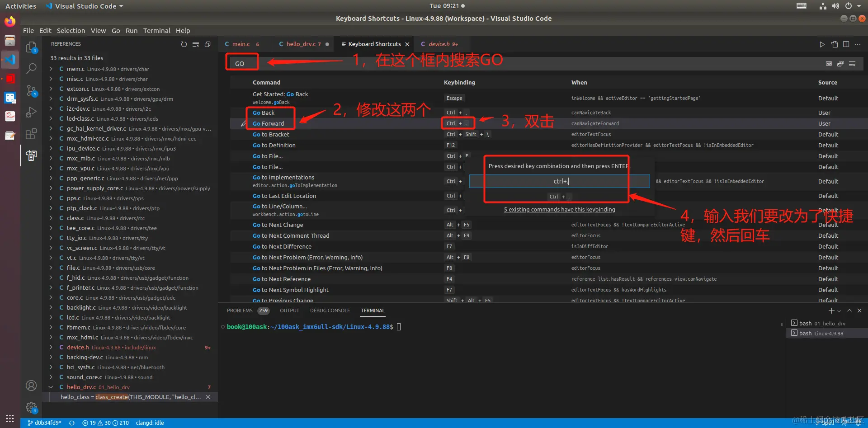Screen dimensions: 868x428
Task: Click the existing commands keybinding link
Action: pos(560,210)
